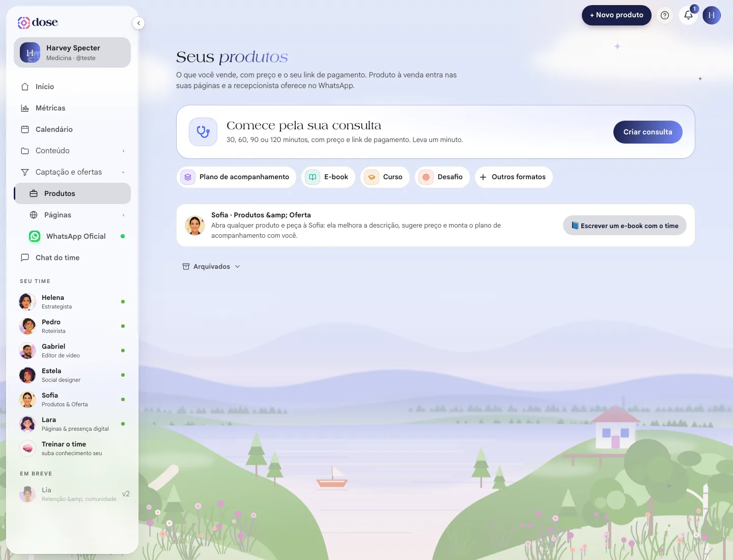
Task: Open Estela Social designer member
Action: point(72,375)
